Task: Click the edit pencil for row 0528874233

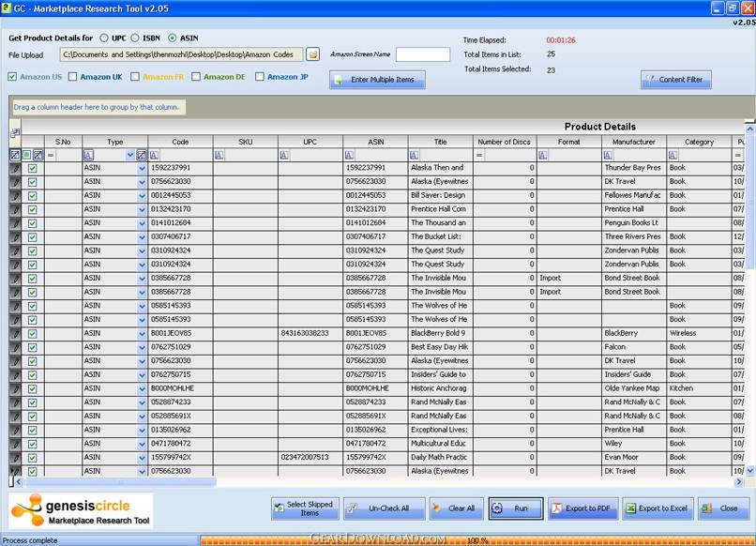Action: click(x=15, y=402)
